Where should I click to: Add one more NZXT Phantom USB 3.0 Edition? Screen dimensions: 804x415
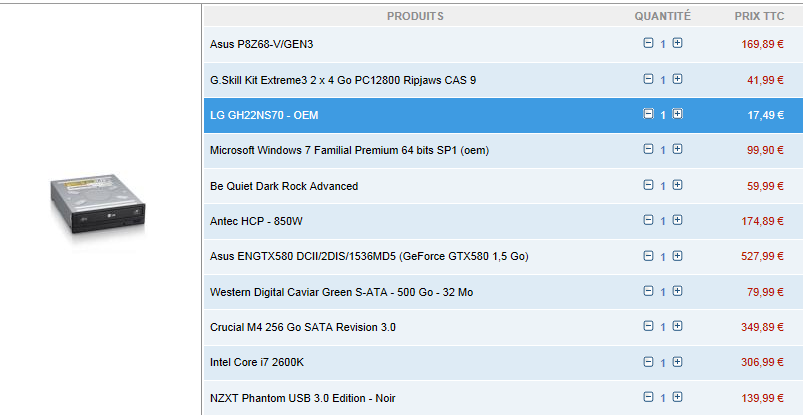pos(677,397)
